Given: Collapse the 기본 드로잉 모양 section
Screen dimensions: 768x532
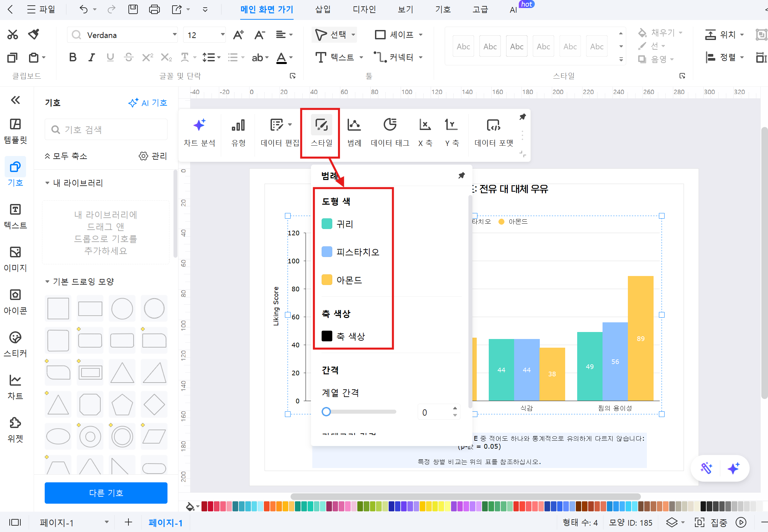Looking at the screenshot, I should tap(47, 282).
